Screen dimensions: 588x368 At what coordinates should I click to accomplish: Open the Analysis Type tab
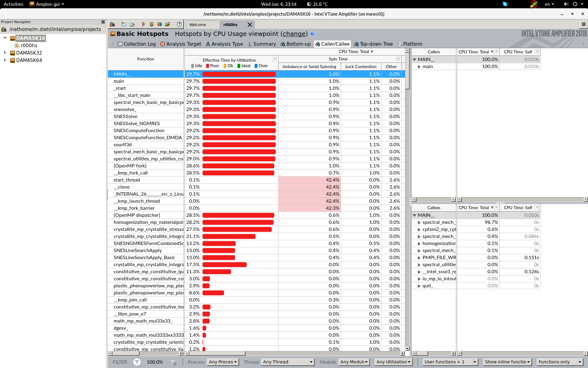pyautogui.click(x=224, y=44)
